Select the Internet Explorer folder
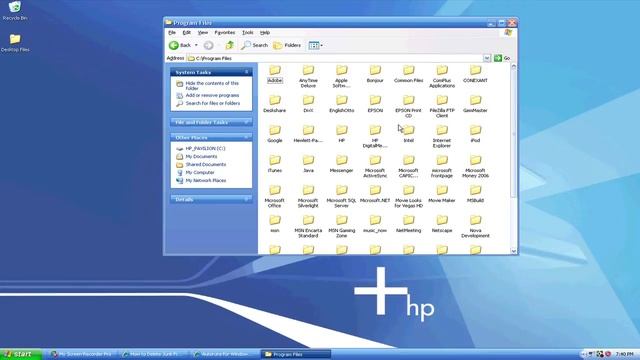This screenshot has width=640, height=360. [442, 136]
